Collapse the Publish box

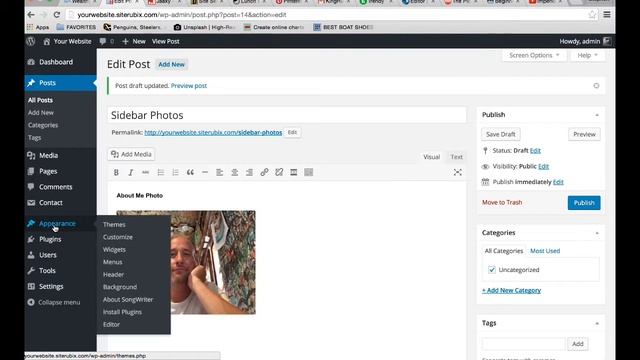click(597, 115)
